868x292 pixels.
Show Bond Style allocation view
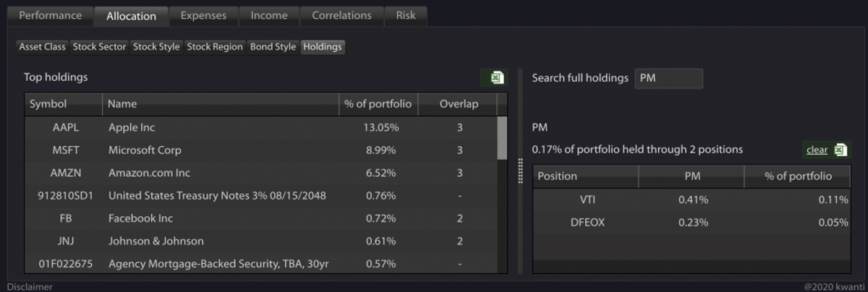[x=273, y=46]
